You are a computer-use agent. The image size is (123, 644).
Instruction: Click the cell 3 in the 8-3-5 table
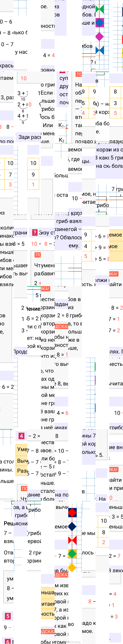coord(115,103)
